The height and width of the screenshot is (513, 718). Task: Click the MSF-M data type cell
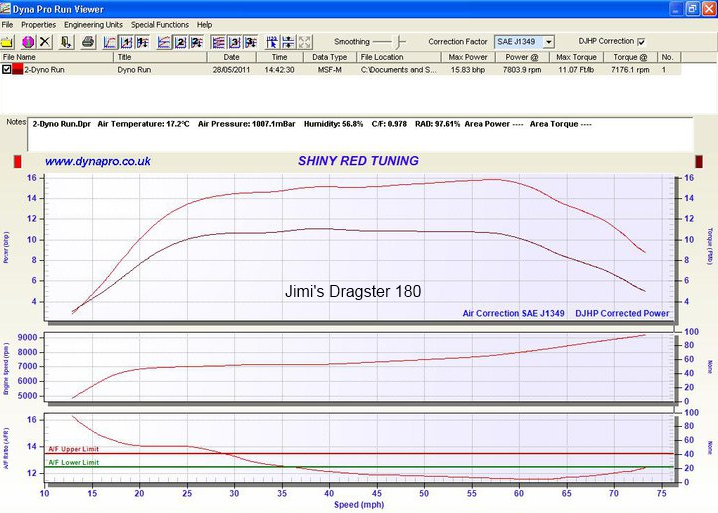click(330, 70)
